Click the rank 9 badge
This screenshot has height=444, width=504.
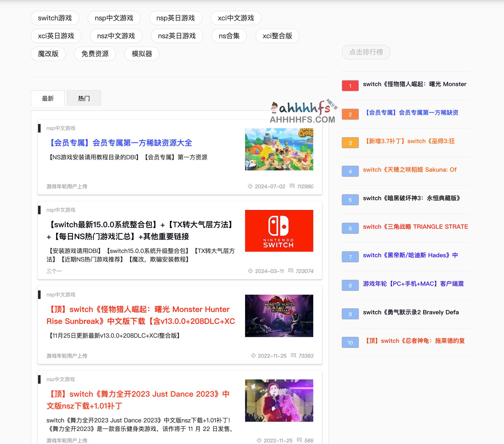click(x=350, y=314)
